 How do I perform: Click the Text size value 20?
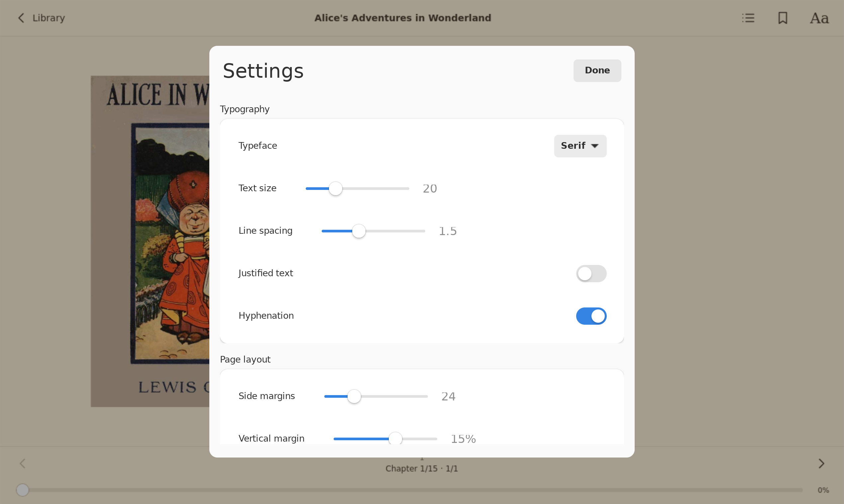pyautogui.click(x=430, y=189)
